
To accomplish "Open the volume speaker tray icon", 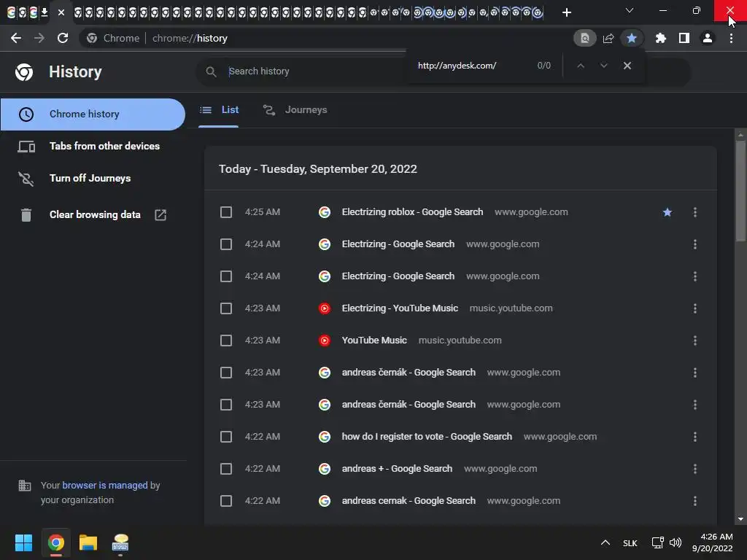I will pos(676,542).
